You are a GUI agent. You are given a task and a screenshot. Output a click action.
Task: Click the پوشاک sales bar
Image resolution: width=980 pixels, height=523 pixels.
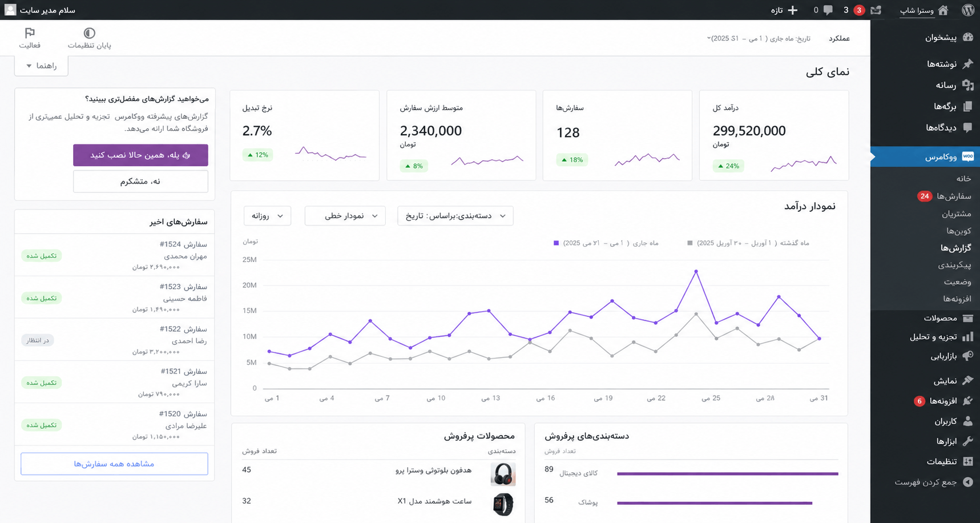tap(715, 503)
